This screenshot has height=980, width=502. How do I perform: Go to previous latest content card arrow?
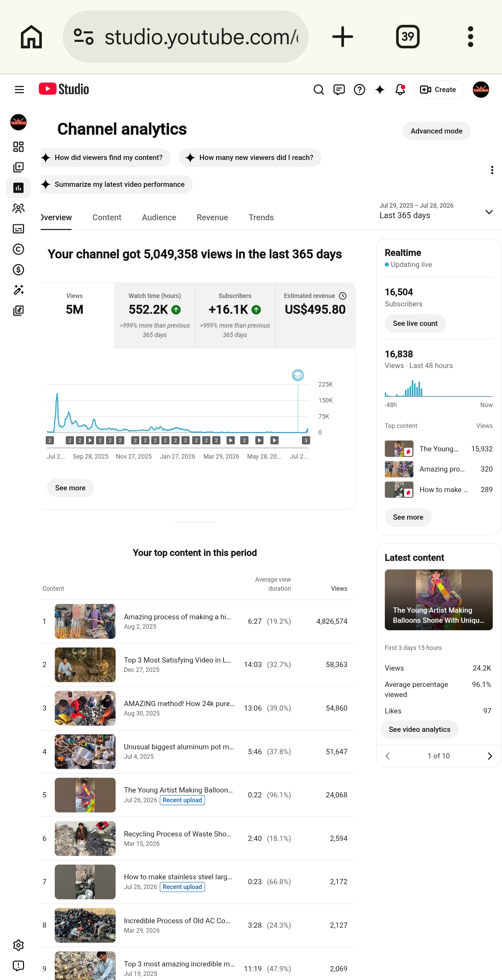387,756
